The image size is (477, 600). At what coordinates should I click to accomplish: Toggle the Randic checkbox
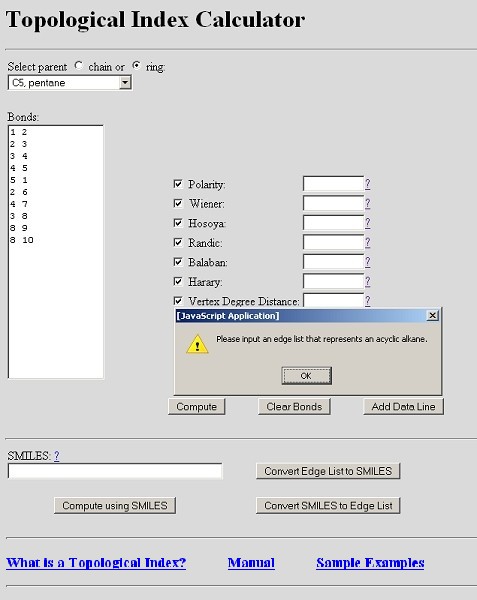[x=178, y=243]
